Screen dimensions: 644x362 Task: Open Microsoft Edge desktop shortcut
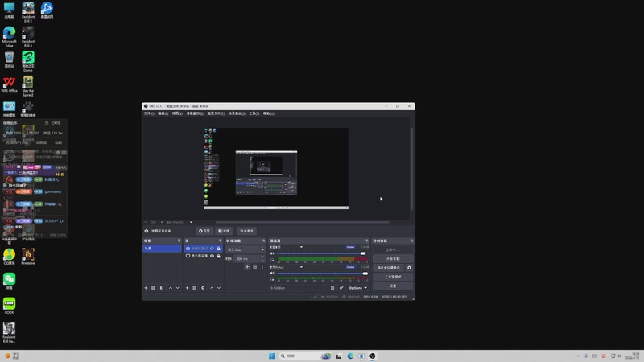9,37
